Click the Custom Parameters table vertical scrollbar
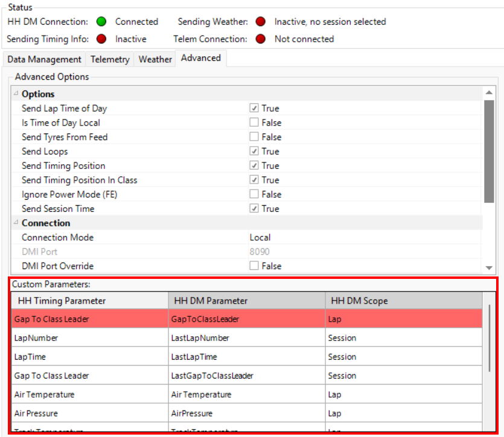Image resolution: width=504 pixels, height=437 pixels. [x=489, y=338]
